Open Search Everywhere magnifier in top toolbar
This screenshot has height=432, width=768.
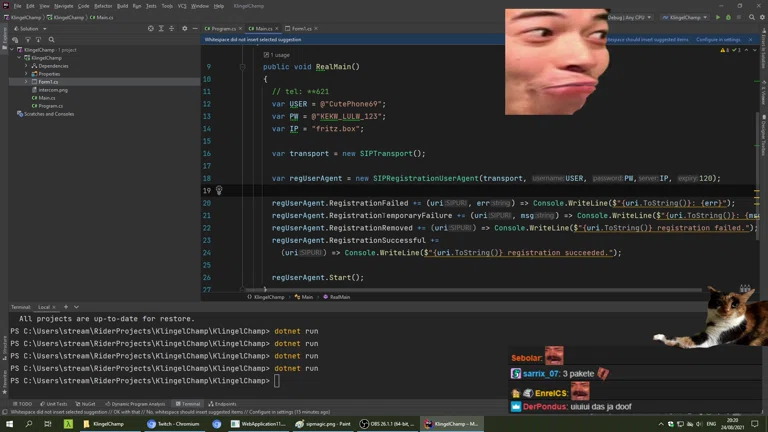[x=752, y=17]
